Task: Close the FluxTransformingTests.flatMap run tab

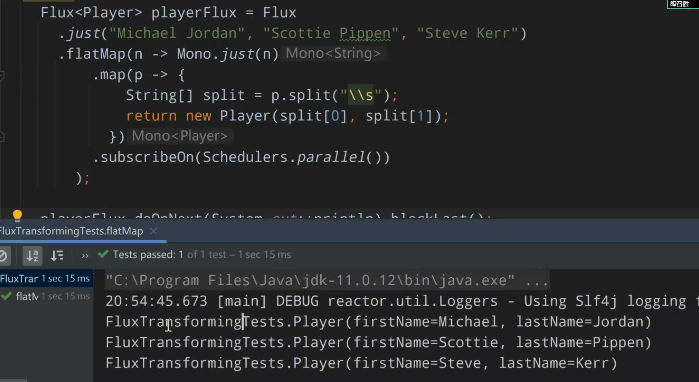Action: pyautogui.click(x=153, y=231)
